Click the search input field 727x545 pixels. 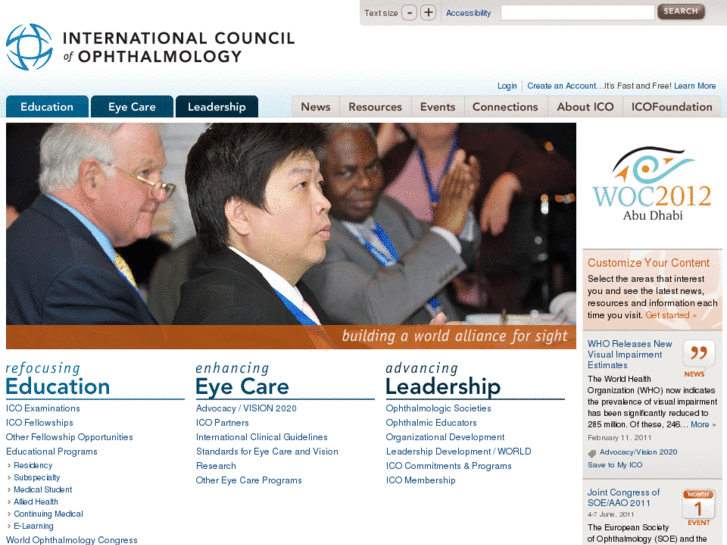(577, 13)
